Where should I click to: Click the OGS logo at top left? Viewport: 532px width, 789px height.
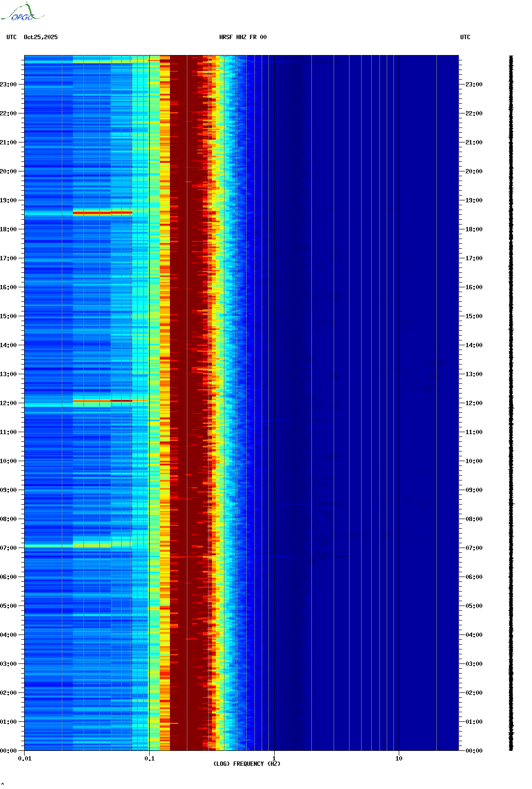[x=22, y=12]
